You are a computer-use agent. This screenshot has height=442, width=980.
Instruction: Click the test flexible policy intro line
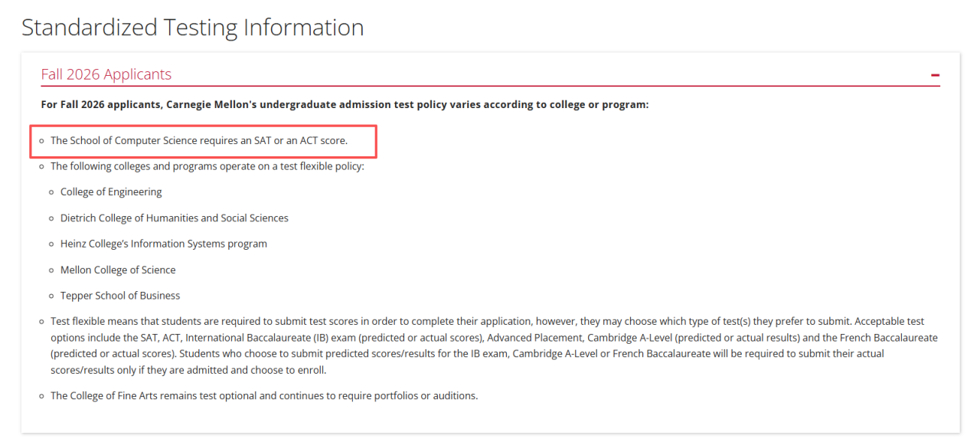pos(207,165)
